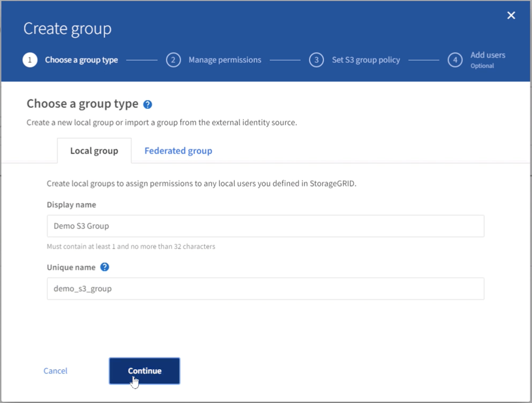Click the Display name input field
This screenshot has height=403, width=532.
coord(265,226)
